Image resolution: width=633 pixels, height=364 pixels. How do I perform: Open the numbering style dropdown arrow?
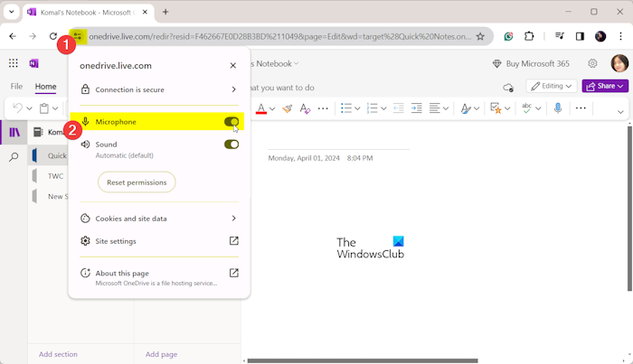383,108
